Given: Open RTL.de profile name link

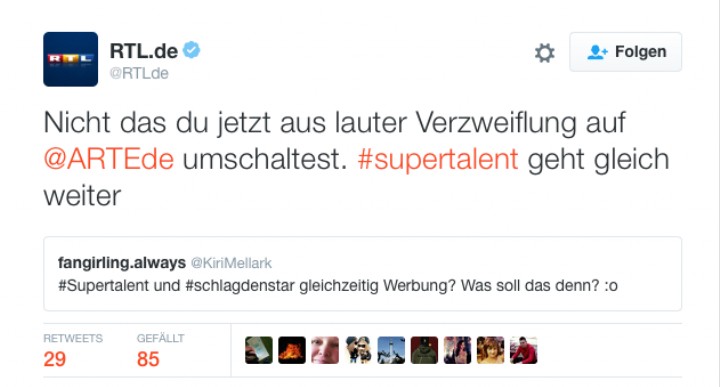Looking at the screenshot, I should pyautogui.click(x=144, y=50).
